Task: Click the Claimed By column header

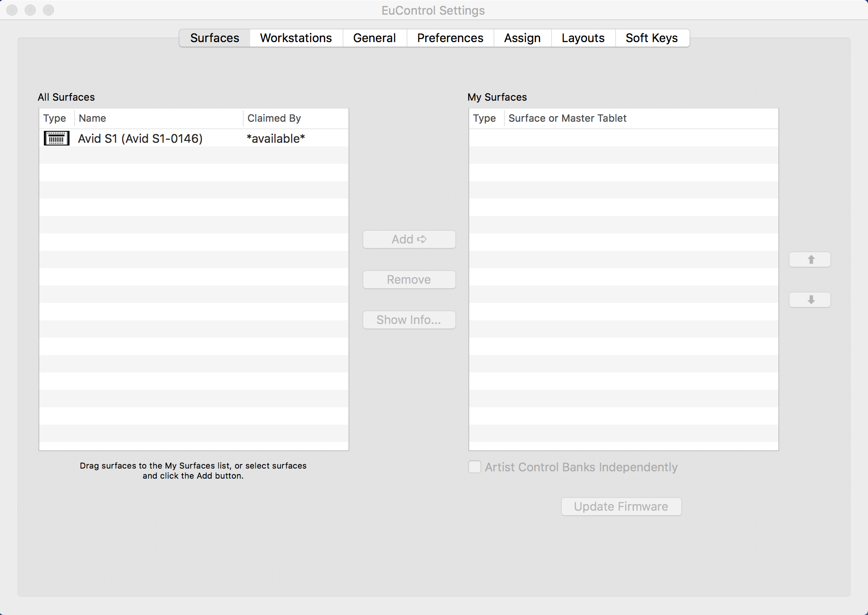Action: tap(295, 118)
